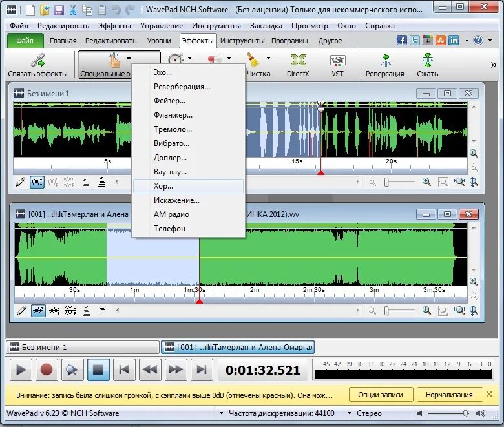The height and width of the screenshot is (427, 504).
Task: Click the Cut scissors icon in title bar
Action: tap(73, 10)
